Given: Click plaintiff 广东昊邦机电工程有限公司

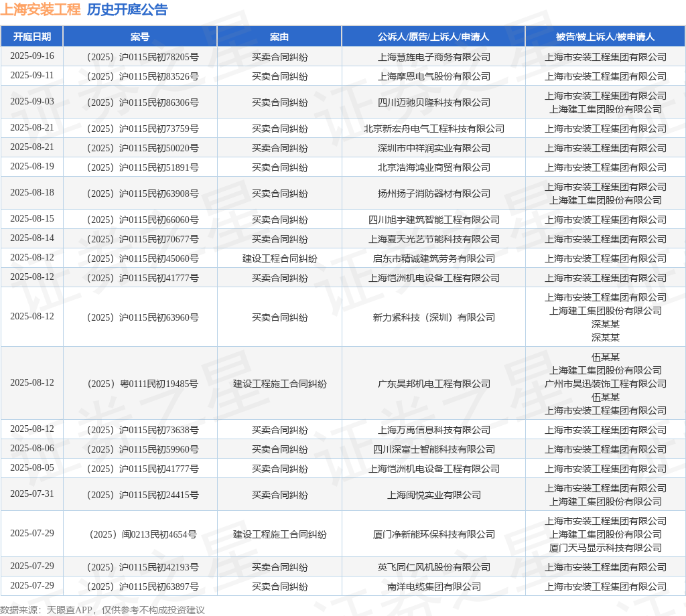Looking at the screenshot, I should pyautogui.click(x=433, y=384).
